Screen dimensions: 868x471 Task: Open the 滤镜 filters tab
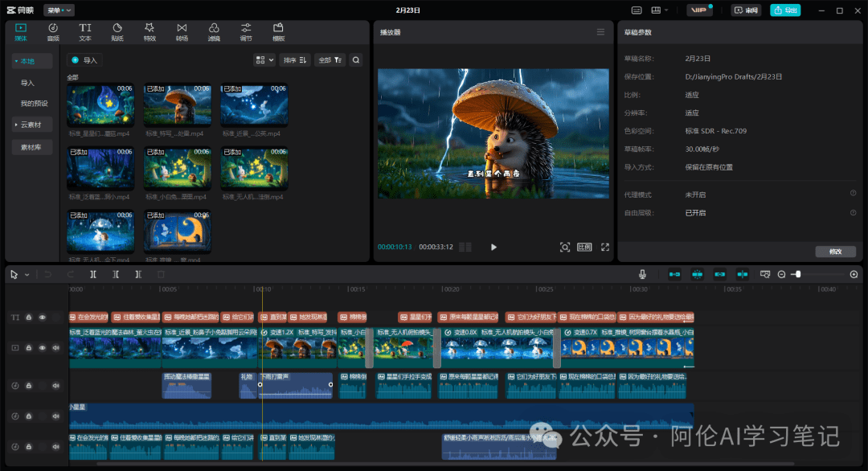214,32
